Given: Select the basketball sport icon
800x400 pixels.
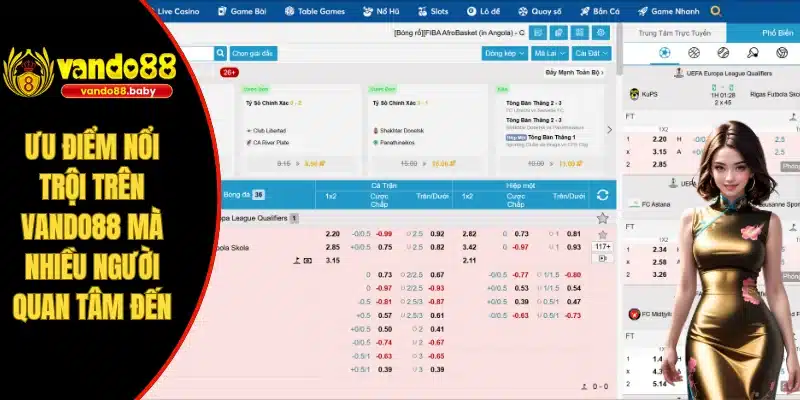Looking at the screenshot, I should click(694, 53).
